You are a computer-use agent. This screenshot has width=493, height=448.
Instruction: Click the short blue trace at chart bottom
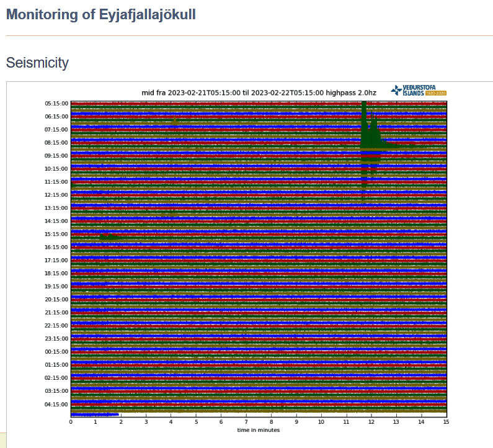[x=94, y=414]
